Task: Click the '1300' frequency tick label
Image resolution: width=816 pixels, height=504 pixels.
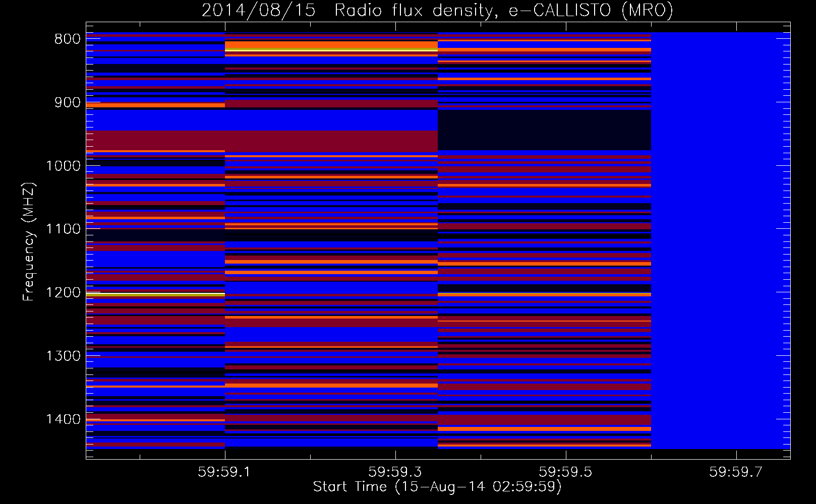Action: point(63,356)
